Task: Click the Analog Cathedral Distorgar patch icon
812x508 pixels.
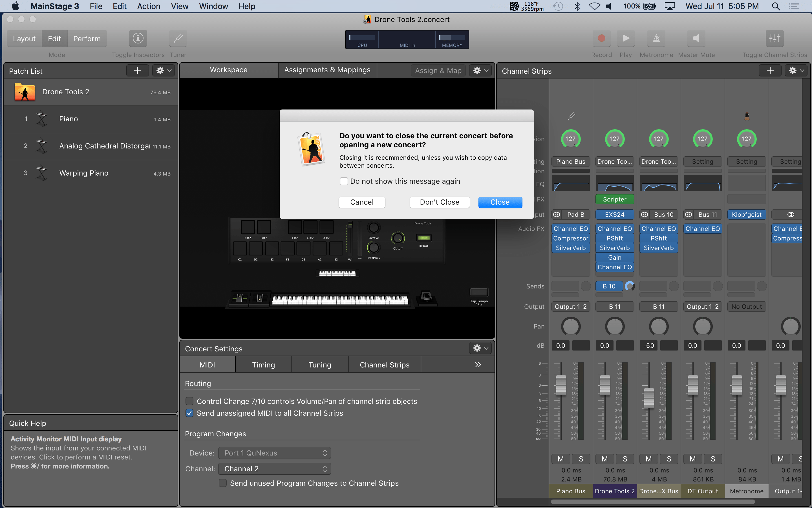Action: tap(42, 146)
